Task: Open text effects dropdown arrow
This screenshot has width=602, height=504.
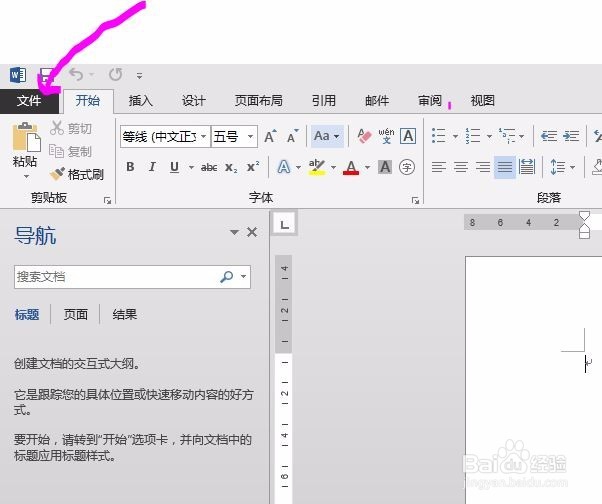Action: click(x=298, y=167)
